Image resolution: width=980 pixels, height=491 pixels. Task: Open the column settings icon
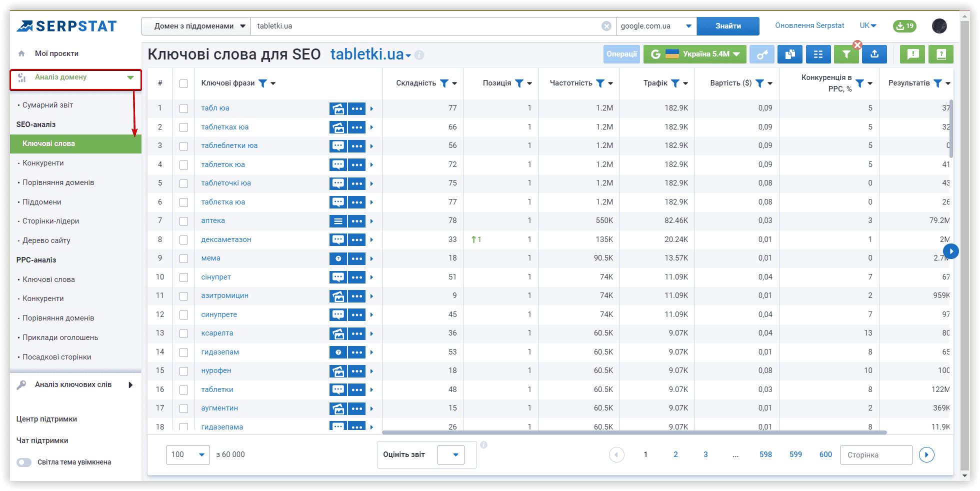(818, 54)
